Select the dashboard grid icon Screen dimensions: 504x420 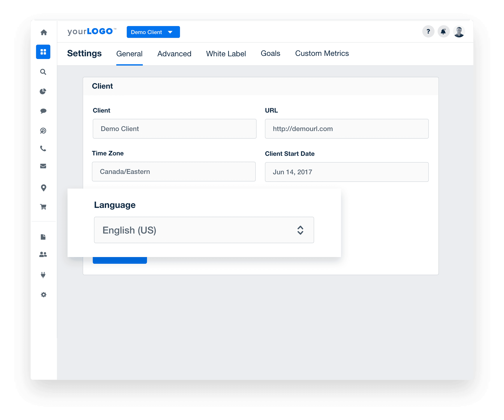coord(43,52)
